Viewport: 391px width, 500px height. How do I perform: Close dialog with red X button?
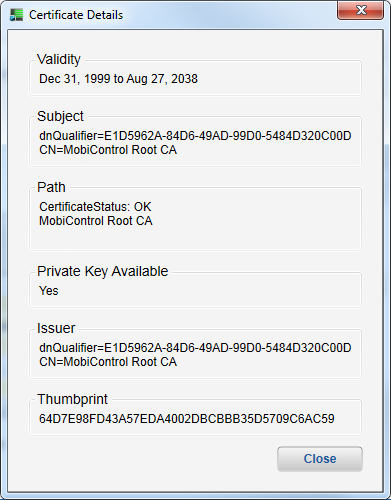point(360,10)
